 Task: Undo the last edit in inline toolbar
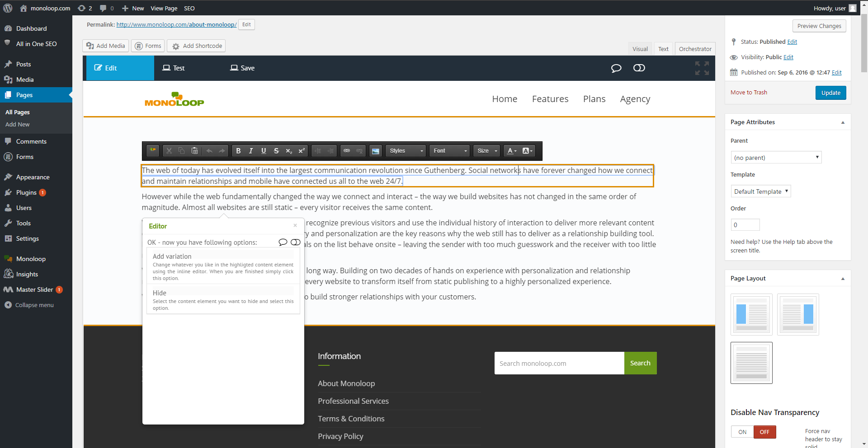pyautogui.click(x=209, y=151)
